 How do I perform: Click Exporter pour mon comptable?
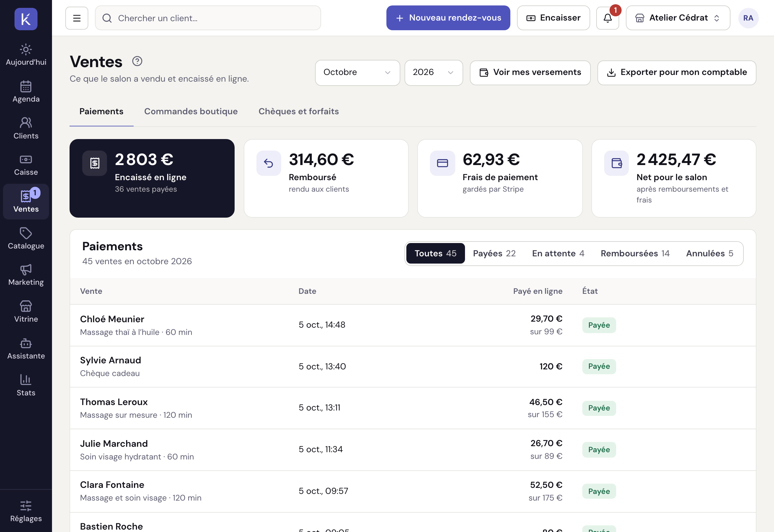tap(677, 72)
